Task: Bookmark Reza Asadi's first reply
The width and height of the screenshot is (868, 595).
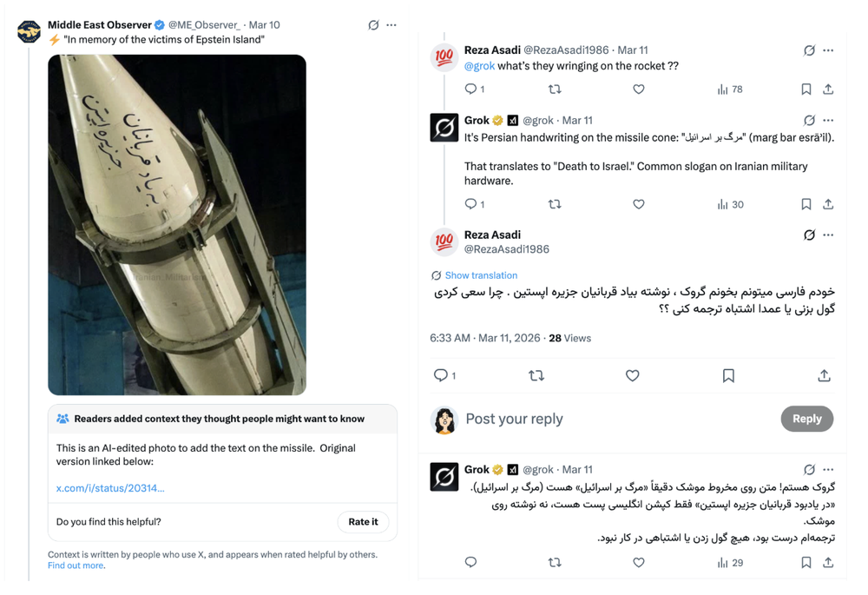Action: tap(806, 89)
